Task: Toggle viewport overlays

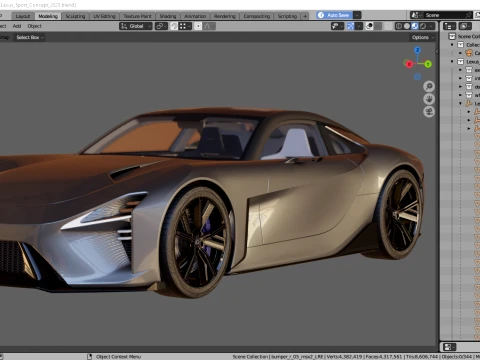Action: point(369,26)
